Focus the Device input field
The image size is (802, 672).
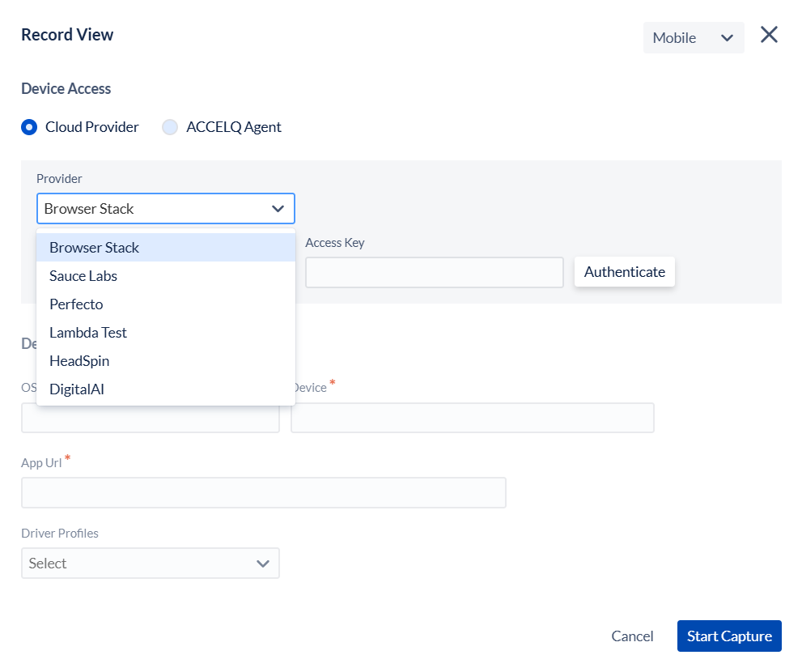(472, 418)
